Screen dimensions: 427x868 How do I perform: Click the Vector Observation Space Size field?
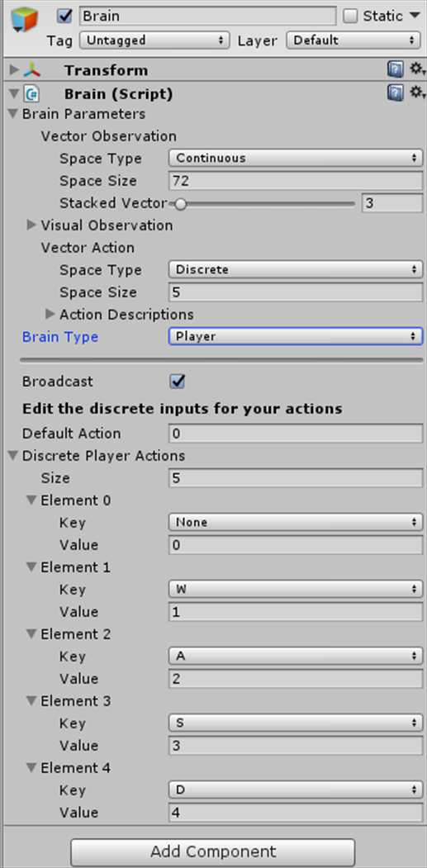coord(295,181)
